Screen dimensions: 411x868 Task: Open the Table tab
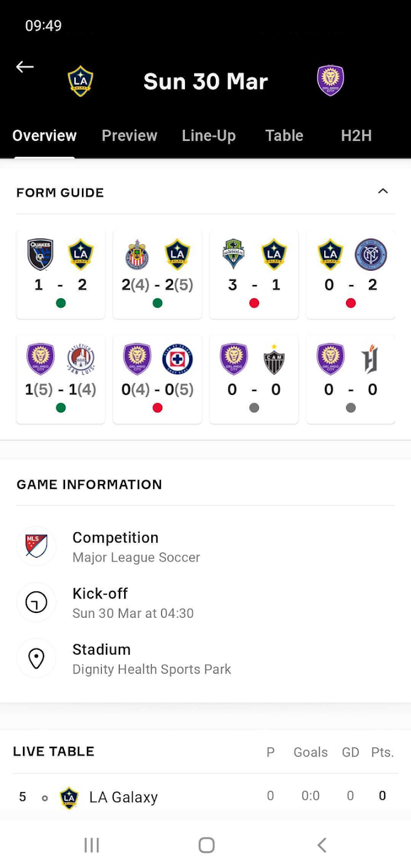coord(284,136)
